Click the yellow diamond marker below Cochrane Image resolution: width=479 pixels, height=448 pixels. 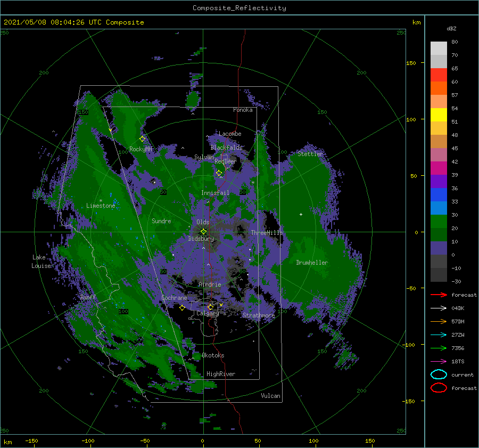[x=182, y=308]
